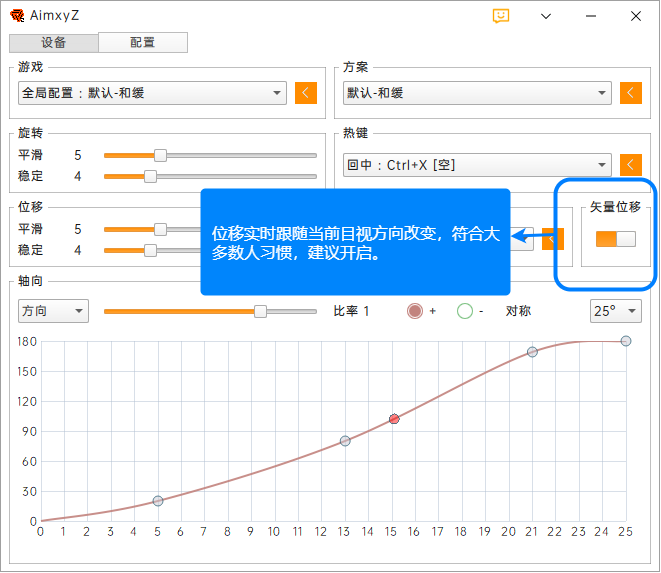Open the feedback smiley chat icon
Screen dimensions: 661x573
[x=500, y=16]
